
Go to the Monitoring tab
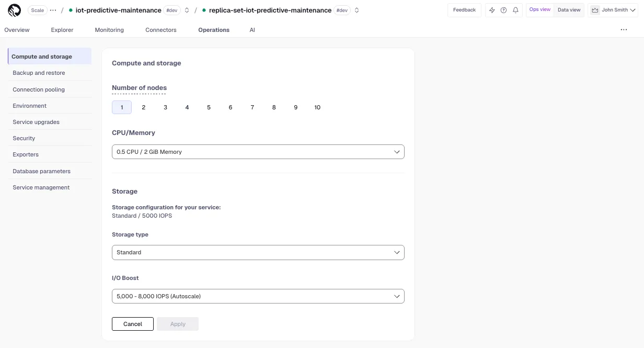(109, 30)
